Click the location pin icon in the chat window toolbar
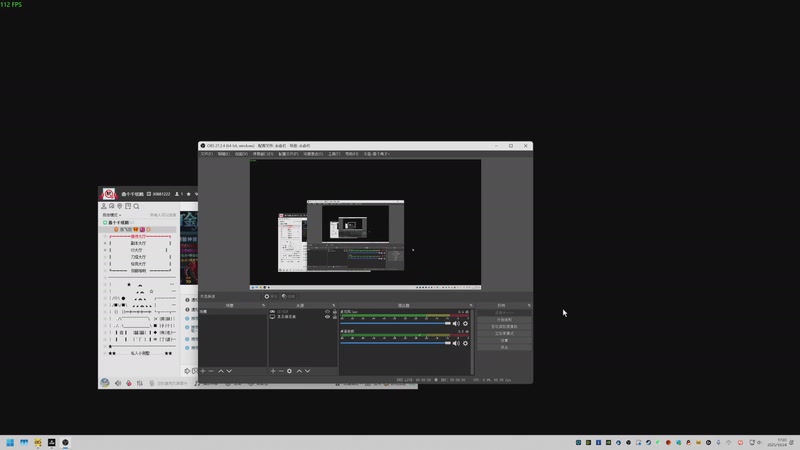The image size is (800, 450). coord(120,206)
